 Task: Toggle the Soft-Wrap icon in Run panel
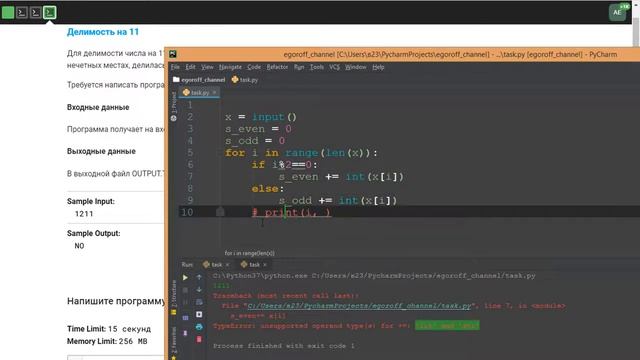coord(199,302)
